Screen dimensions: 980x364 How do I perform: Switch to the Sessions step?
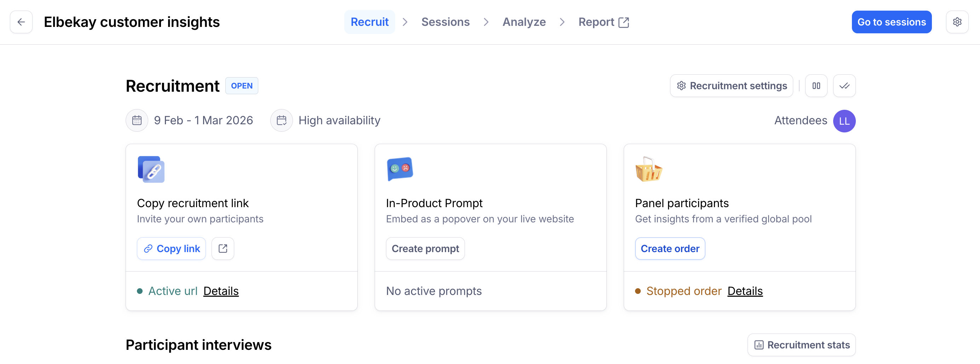(445, 22)
